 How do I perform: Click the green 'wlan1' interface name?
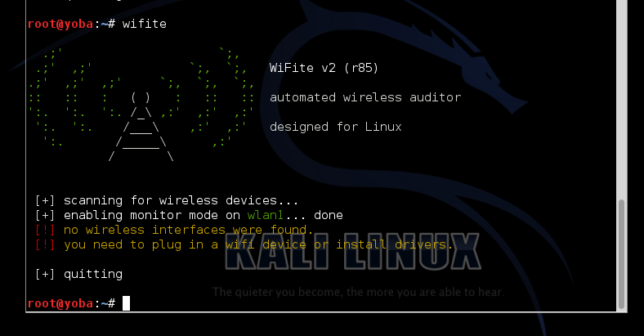pyautogui.click(x=266, y=215)
